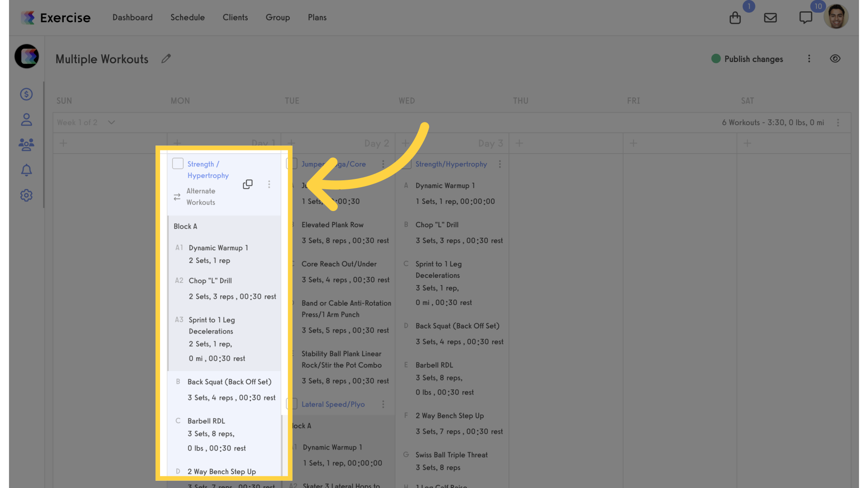Open the user profile avatar
Screen dimensions: 868x488
pyautogui.click(x=836, y=17)
